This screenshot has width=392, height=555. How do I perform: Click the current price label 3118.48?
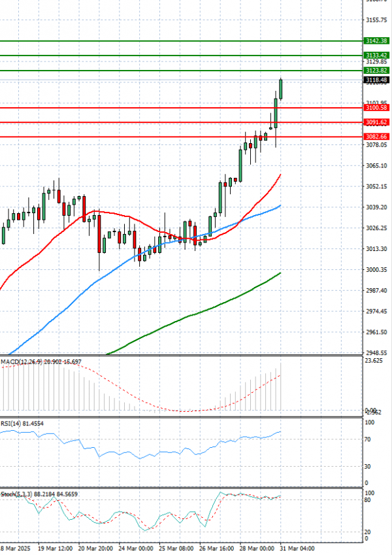click(x=376, y=80)
